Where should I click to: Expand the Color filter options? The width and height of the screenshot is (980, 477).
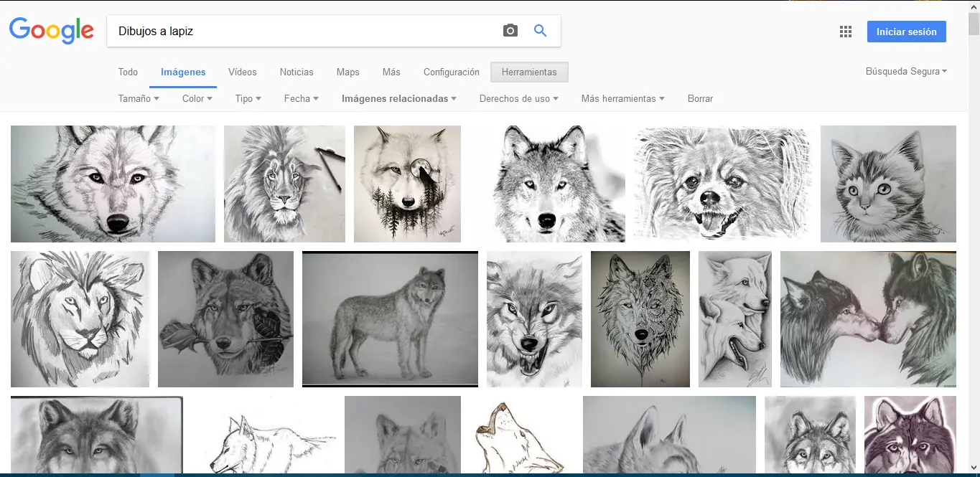[x=197, y=98]
